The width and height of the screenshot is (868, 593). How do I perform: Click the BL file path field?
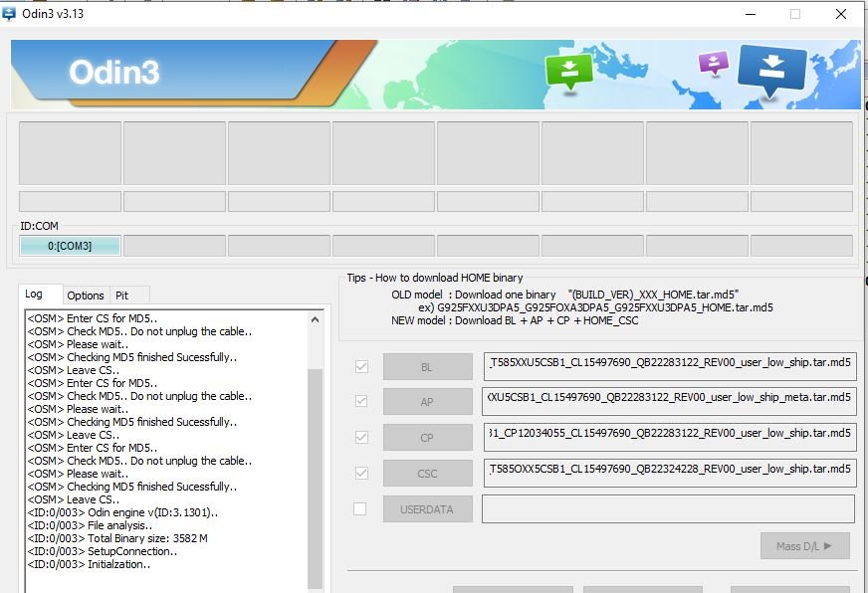670,366
